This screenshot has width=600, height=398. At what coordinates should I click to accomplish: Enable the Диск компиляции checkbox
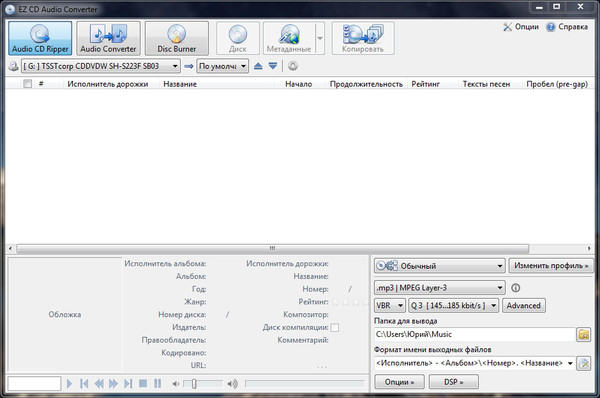click(334, 328)
